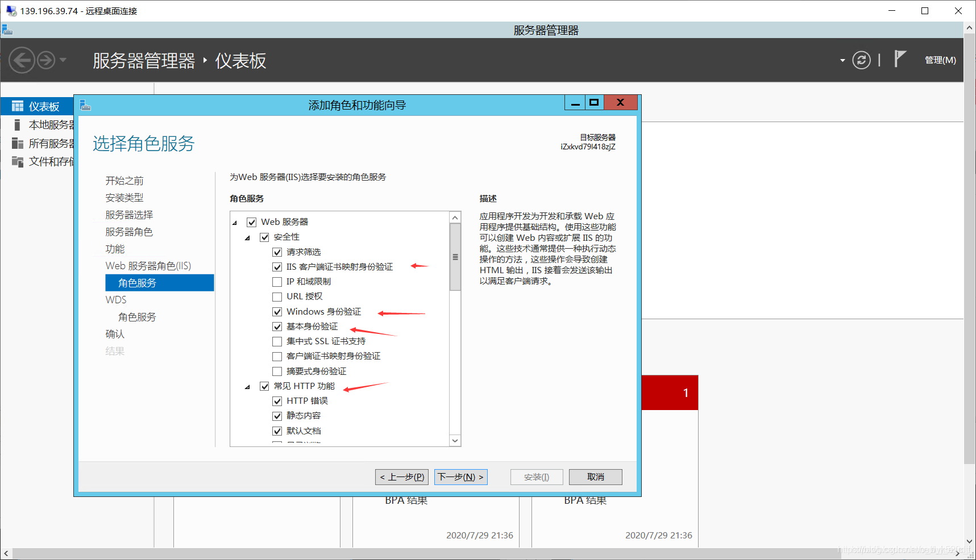Click Server Manager vertical scrollbar up arrow
Image resolution: width=976 pixels, height=560 pixels.
click(x=970, y=27)
